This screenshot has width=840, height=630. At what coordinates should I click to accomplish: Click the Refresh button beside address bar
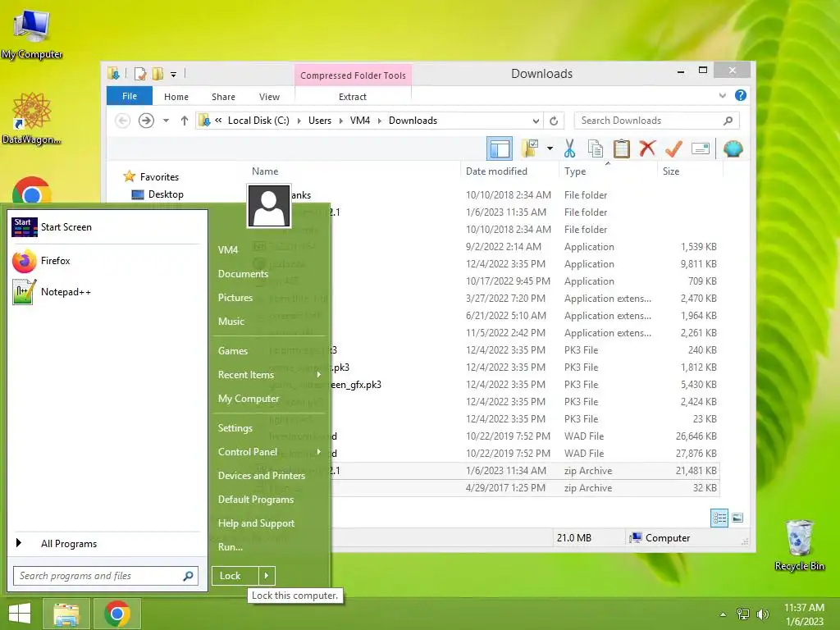coord(554,121)
